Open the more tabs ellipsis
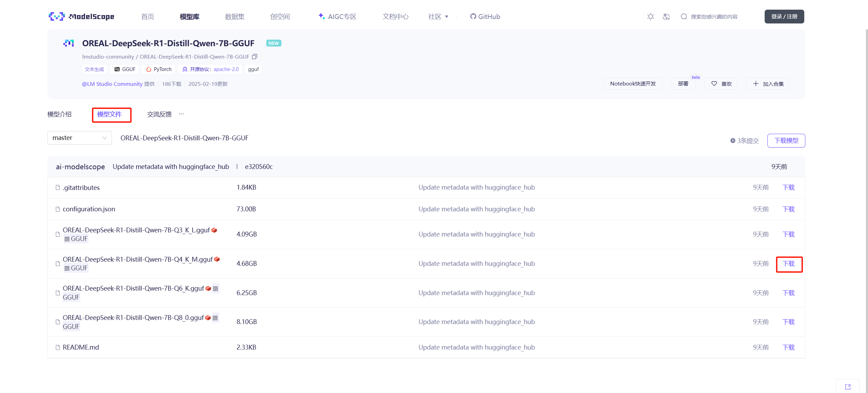The width and height of the screenshot is (868, 393). [x=181, y=114]
